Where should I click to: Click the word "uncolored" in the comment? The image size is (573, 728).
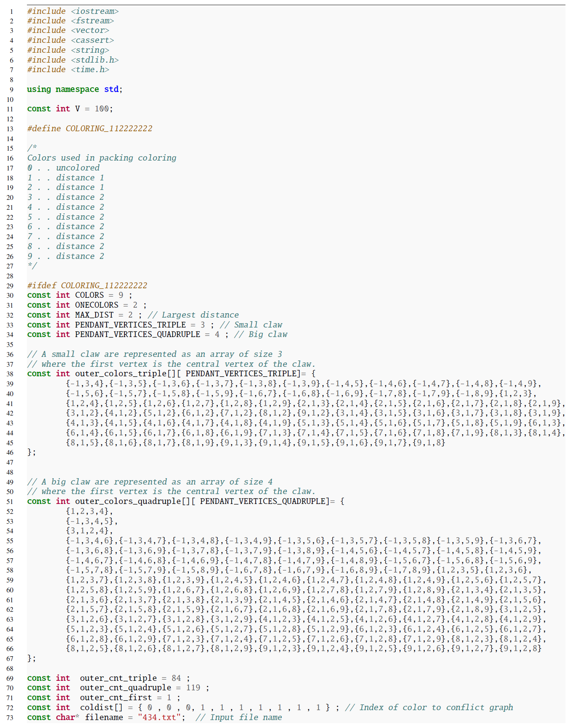tap(78, 168)
